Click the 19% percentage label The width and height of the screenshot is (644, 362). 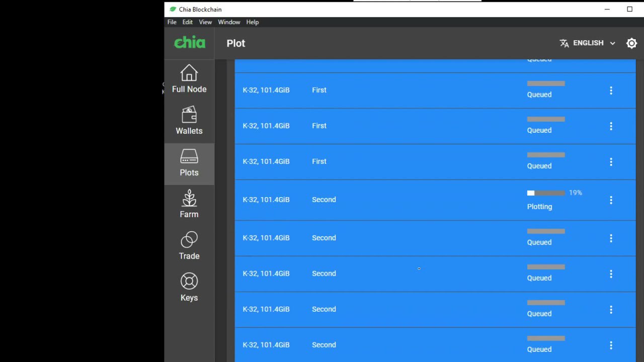pos(576,193)
